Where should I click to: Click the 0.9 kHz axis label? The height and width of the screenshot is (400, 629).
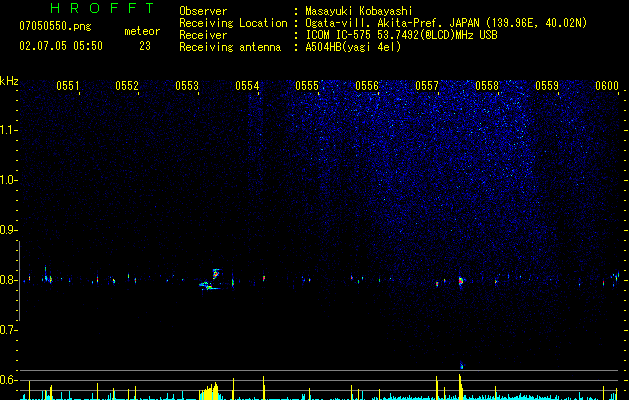point(7,230)
